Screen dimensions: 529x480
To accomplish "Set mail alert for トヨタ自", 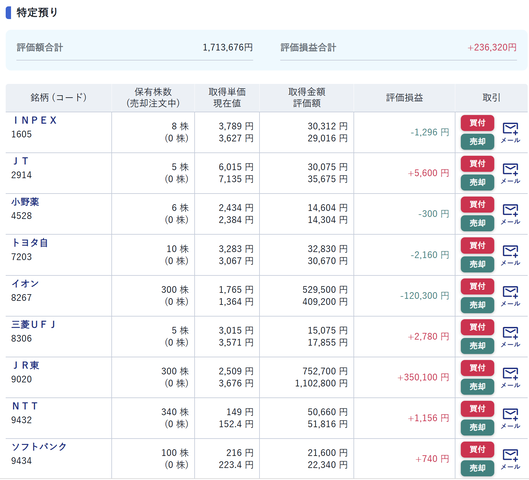I will pyautogui.click(x=510, y=255).
